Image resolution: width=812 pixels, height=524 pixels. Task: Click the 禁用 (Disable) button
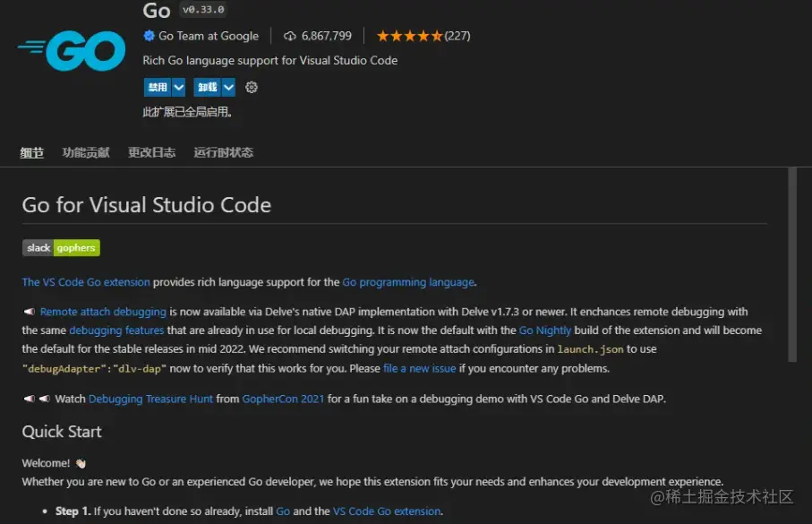click(x=158, y=87)
